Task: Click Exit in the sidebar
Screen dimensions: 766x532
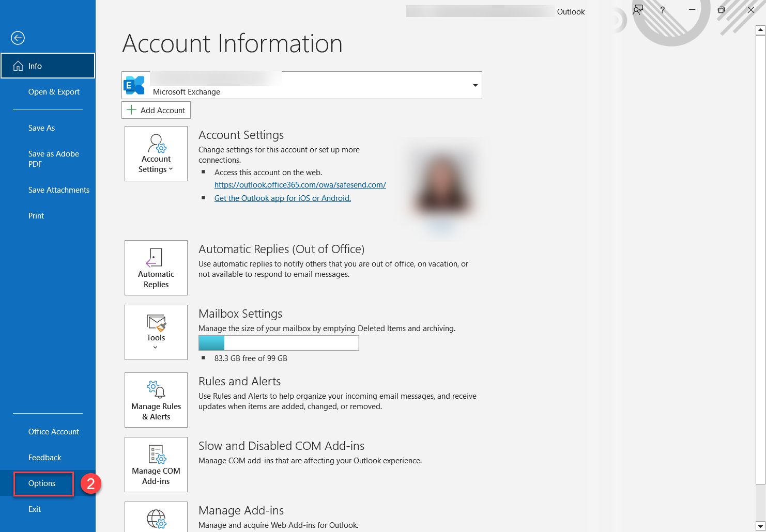Action: 35,509
